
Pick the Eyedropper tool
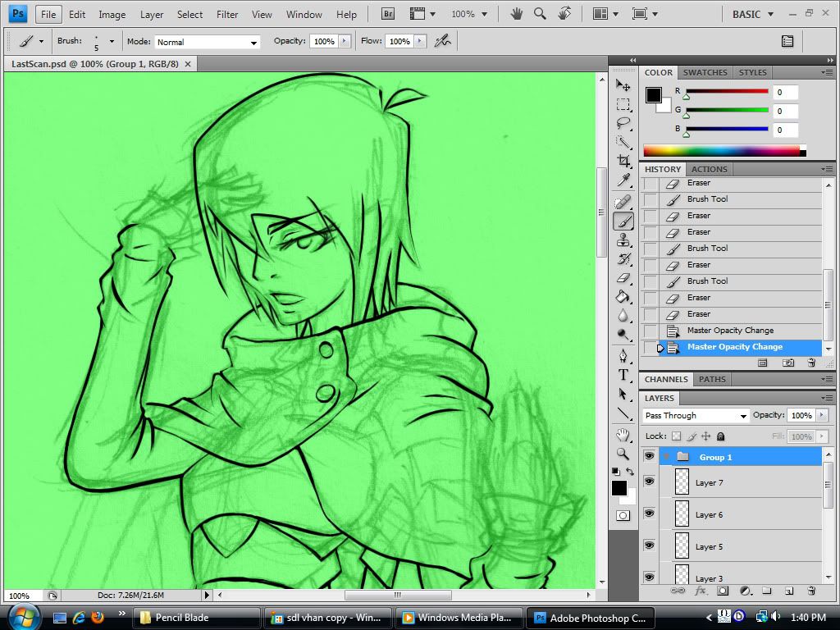[x=623, y=180]
